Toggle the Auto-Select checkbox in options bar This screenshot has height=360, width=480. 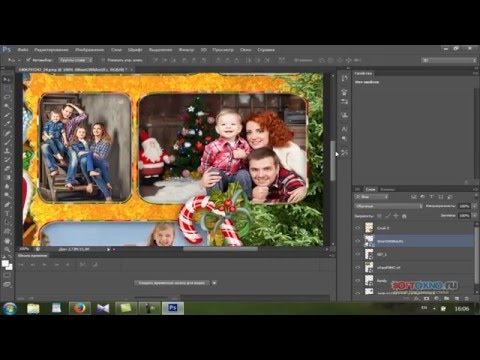(x=29, y=60)
